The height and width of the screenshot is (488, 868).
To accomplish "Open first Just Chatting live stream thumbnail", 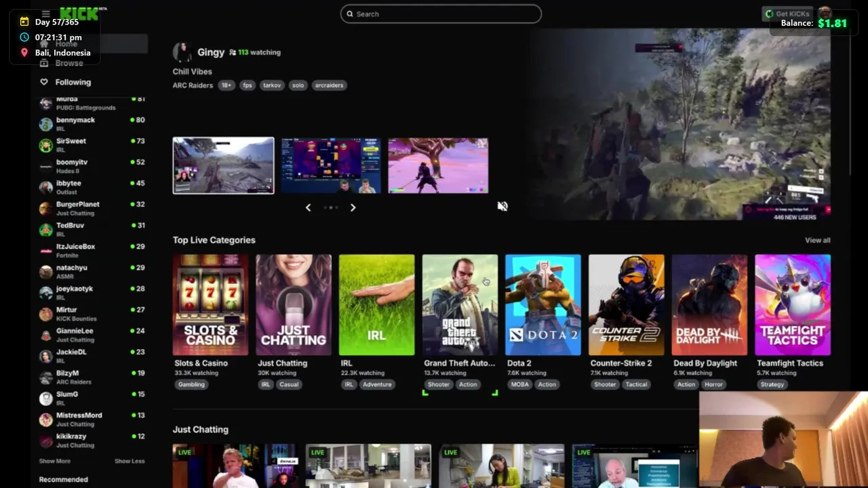I will (235, 466).
